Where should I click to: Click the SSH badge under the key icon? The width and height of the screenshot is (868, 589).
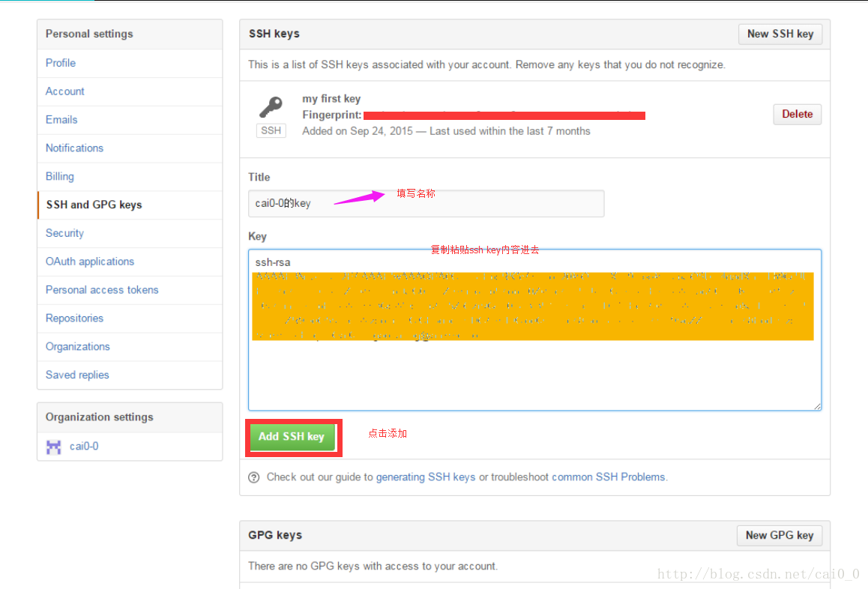[x=271, y=130]
